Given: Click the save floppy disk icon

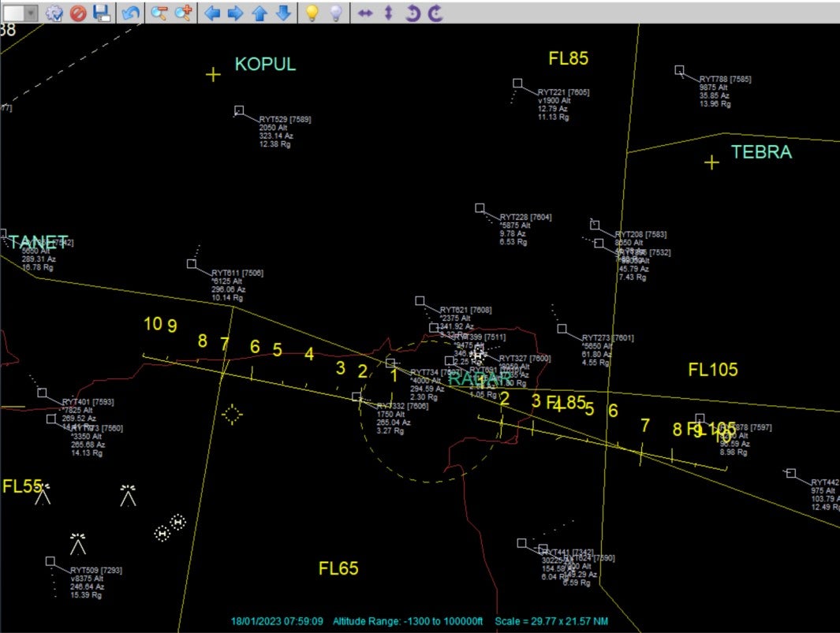Looking at the screenshot, I should coord(101,13).
